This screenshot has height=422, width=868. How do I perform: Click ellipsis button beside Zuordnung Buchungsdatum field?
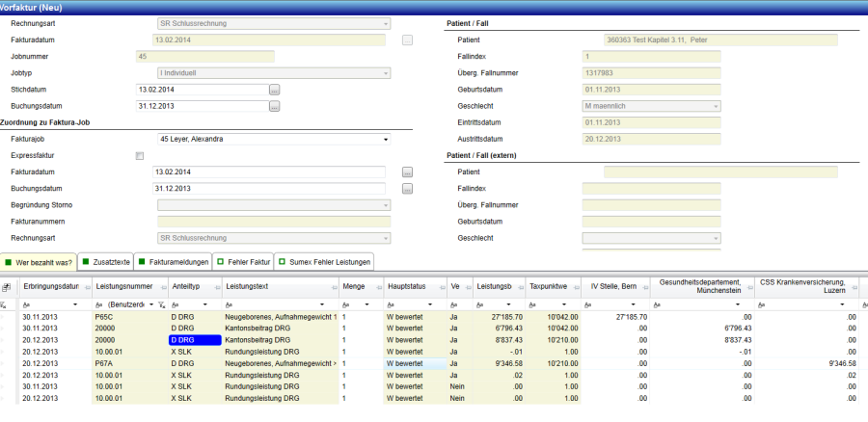407,188
